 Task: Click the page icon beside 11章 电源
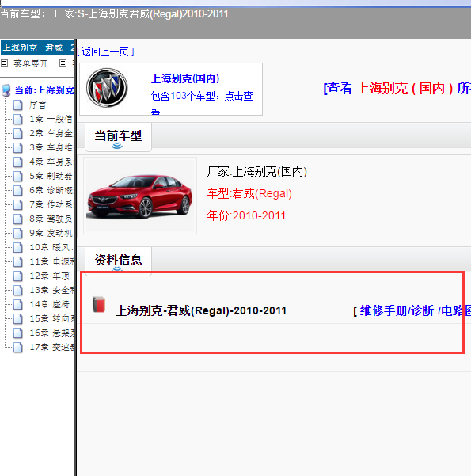(x=18, y=262)
